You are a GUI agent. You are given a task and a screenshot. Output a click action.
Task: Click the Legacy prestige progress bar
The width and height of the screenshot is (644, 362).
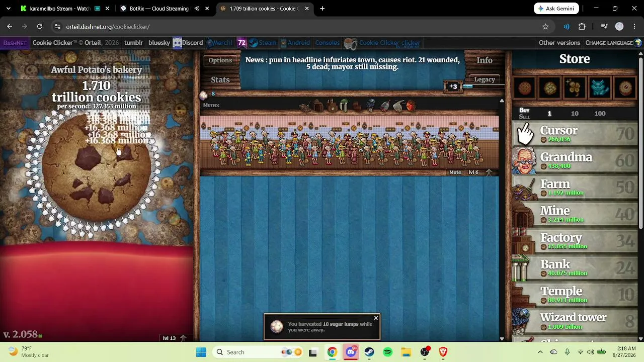point(484,86)
